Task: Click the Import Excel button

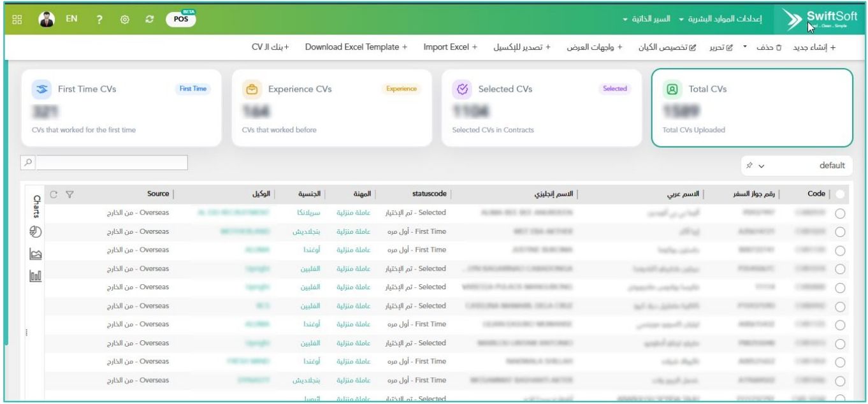Action: [x=451, y=48]
